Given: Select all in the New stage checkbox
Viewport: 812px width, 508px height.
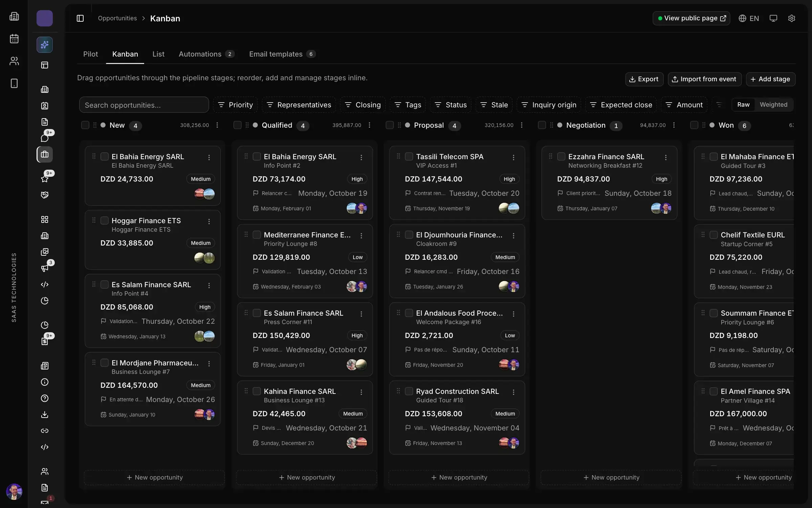Looking at the screenshot, I should [x=85, y=125].
